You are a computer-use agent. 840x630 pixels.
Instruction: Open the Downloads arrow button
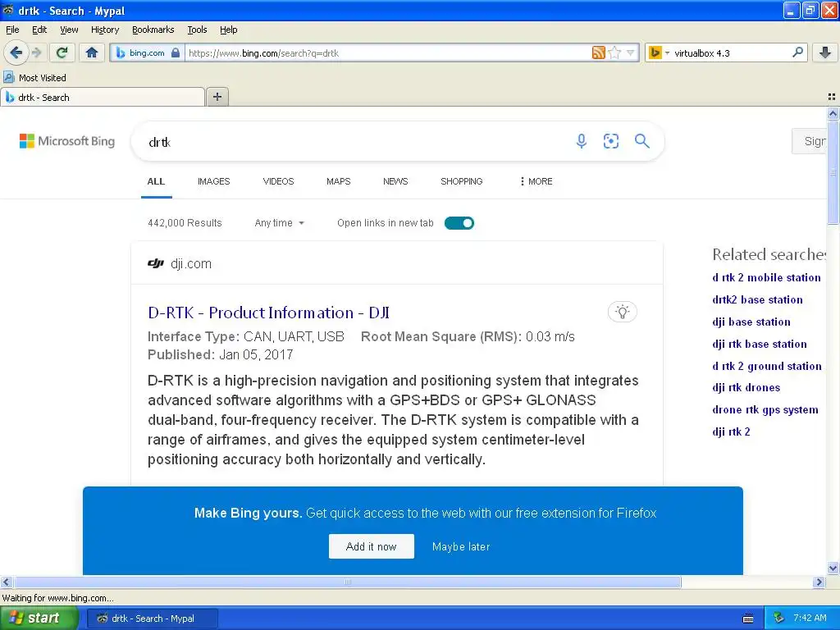825,52
